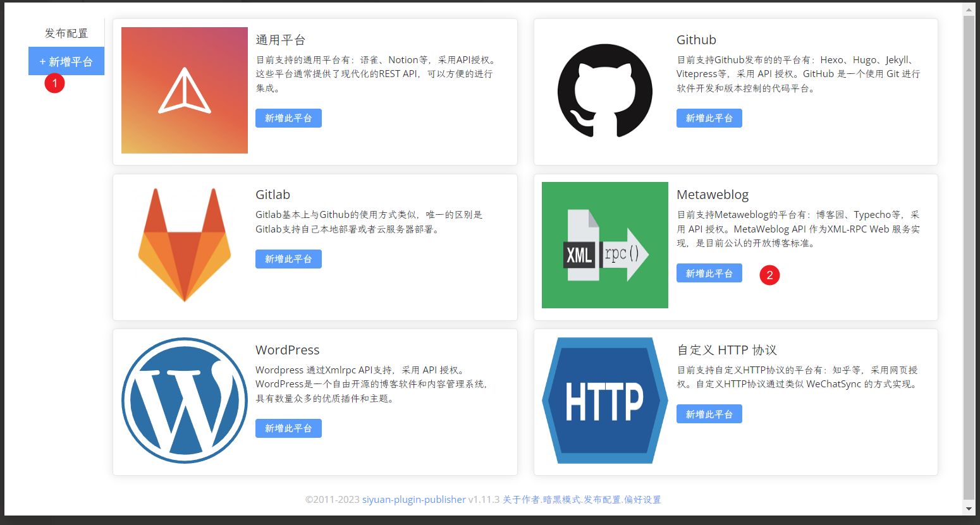Click the scrollbar up arrow
Screen dimensions: 980x525
969,9
